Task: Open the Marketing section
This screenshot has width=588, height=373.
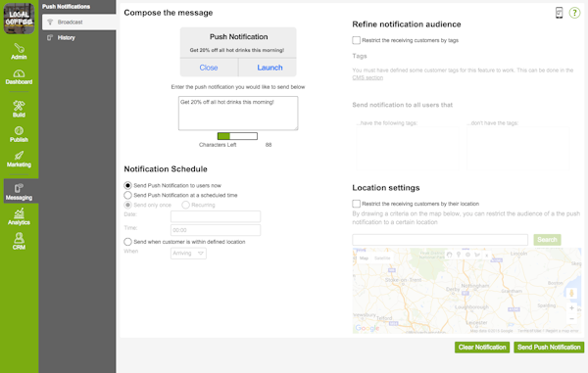Action: (x=19, y=160)
